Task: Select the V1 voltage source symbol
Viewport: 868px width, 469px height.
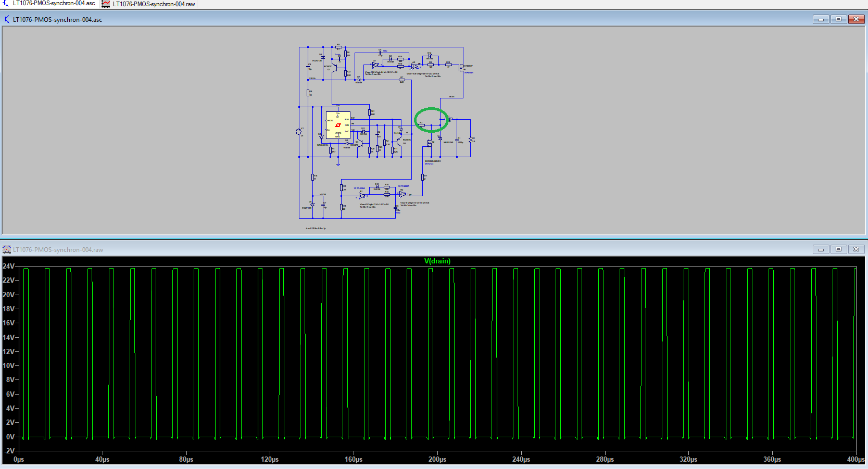Action: (x=299, y=132)
